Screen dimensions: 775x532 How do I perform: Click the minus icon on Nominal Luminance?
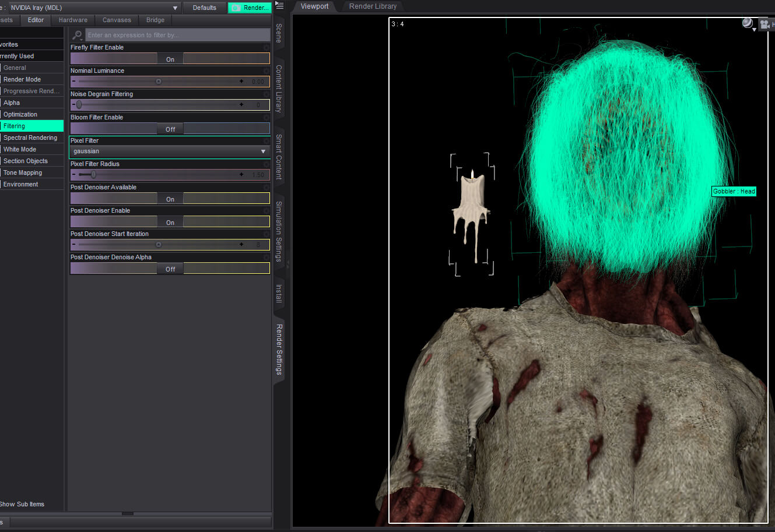(73, 82)
